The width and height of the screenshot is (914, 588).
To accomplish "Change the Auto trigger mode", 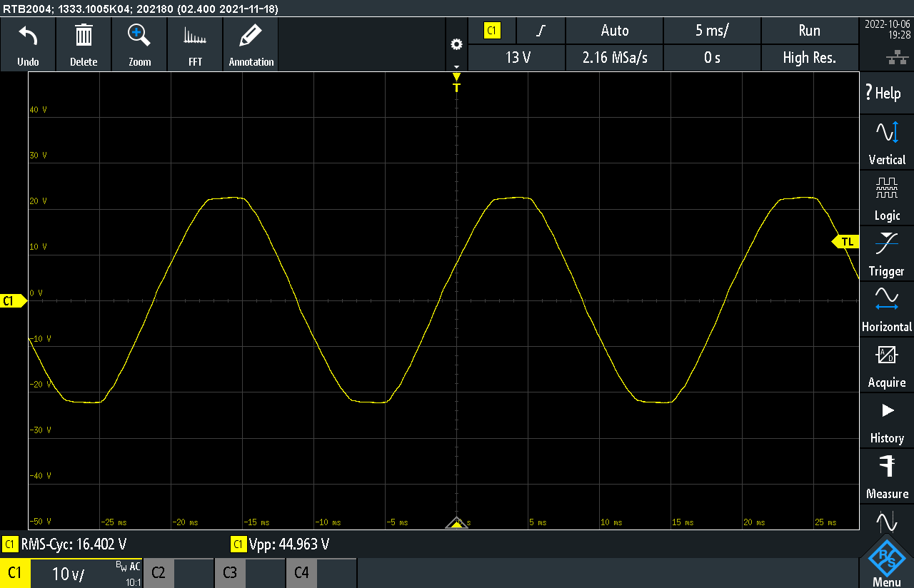I will tap(614, 31).
